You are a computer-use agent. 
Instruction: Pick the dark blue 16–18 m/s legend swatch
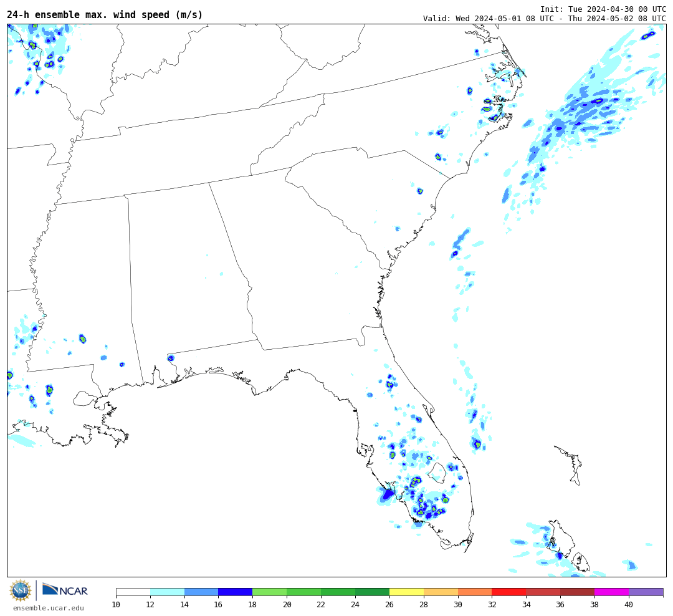click(x=236, y=592)
